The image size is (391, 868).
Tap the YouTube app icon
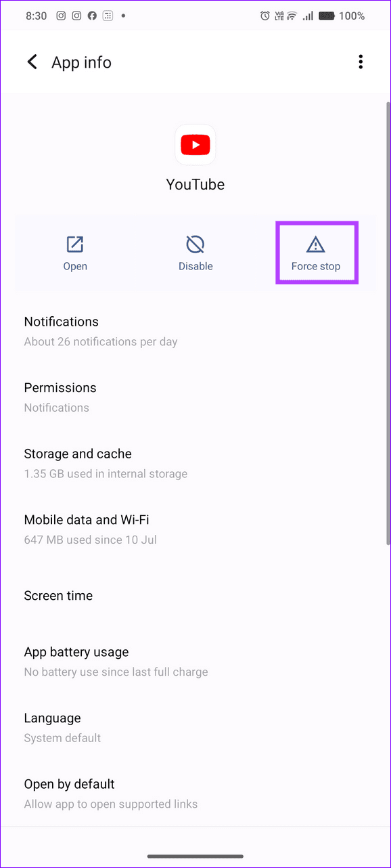[195, 144]
